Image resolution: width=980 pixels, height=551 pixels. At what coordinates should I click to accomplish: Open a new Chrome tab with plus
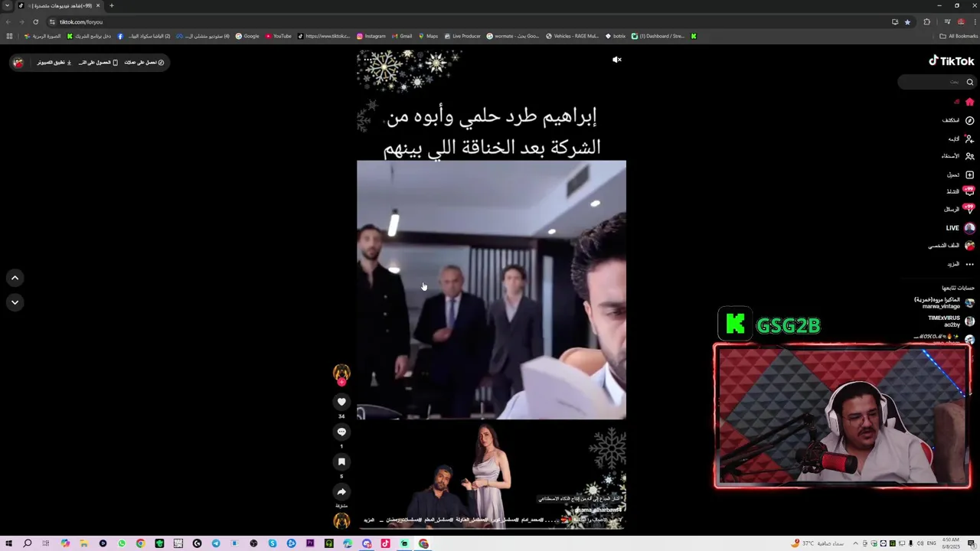pos(112,5)
